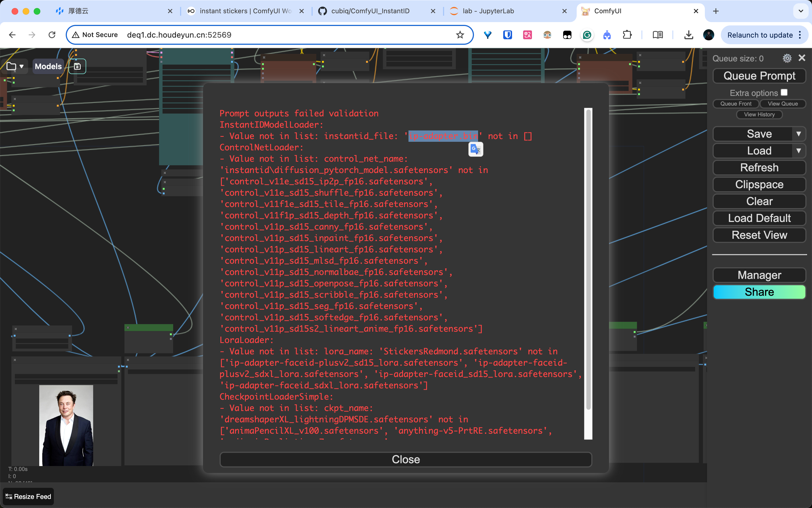The image size is (812, 508).
Task: Click the queue settings gear icon
Action: pos(787,59)
